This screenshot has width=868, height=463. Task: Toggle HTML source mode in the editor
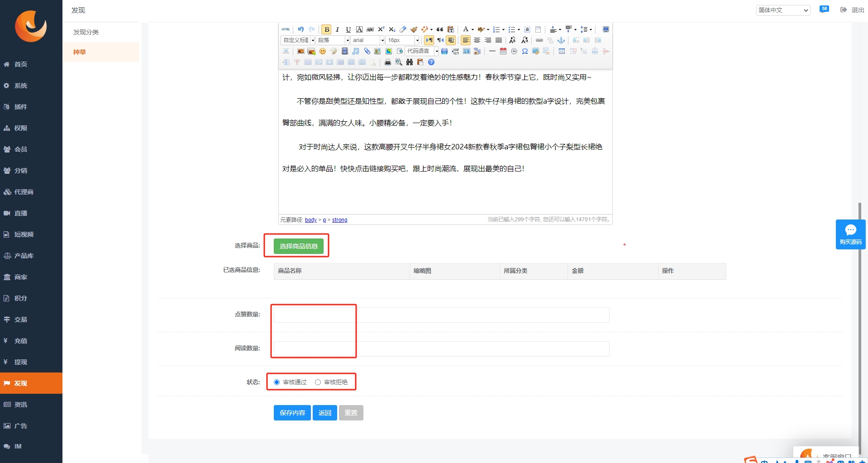click(x=286, y=29)
